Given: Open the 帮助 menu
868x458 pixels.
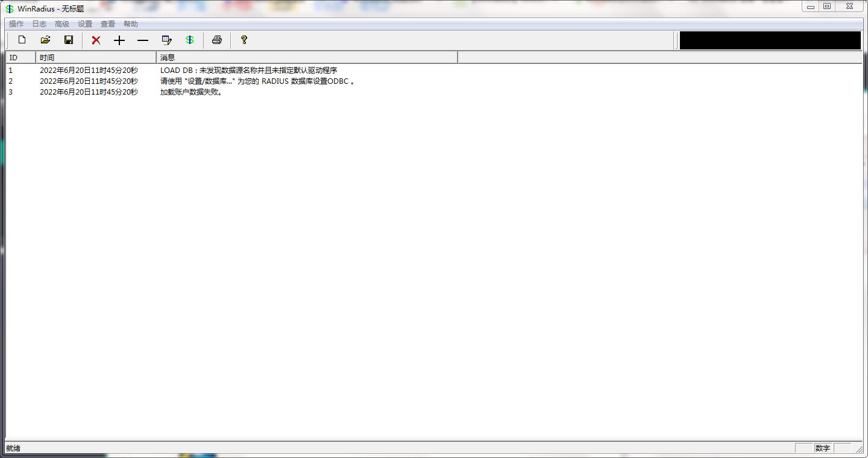Looking at the screenshot, I should click(x=131, y=24).
